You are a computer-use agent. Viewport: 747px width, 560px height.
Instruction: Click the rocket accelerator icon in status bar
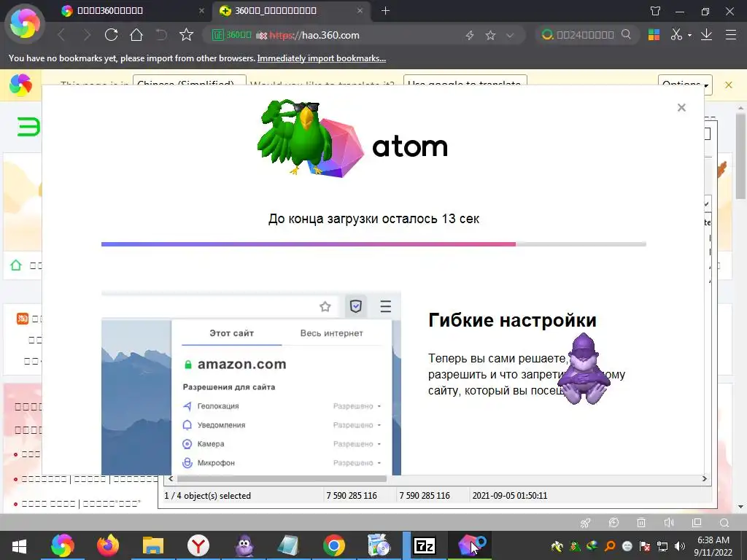586,523
